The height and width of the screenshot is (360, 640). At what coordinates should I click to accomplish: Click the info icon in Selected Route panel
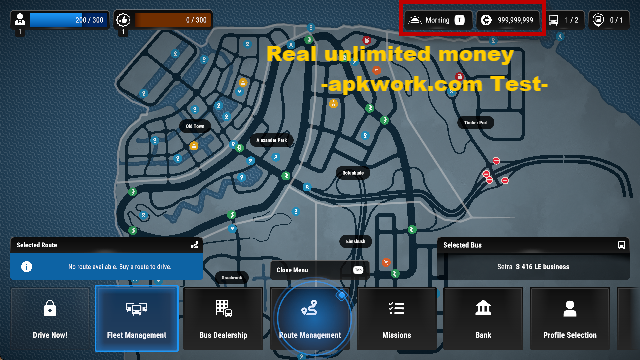pos(27,267)
